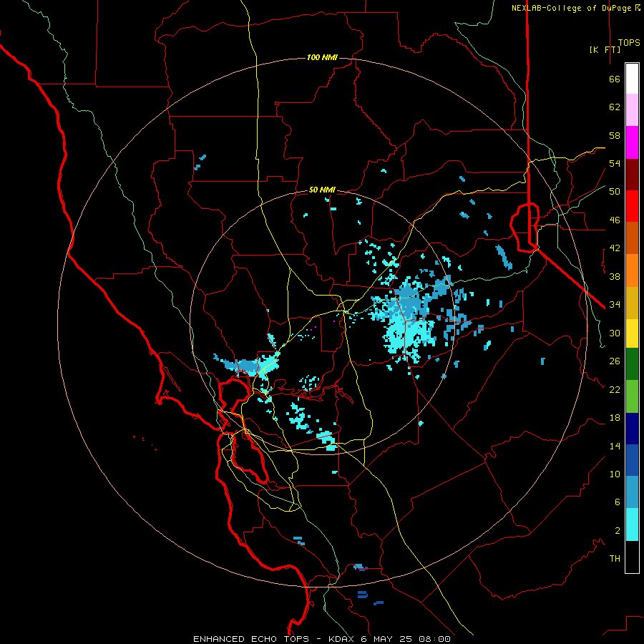The width and height of the screenshot is (644, 644).
Task: Click the '[K FT]' legend units label
Action: point(605,49)
